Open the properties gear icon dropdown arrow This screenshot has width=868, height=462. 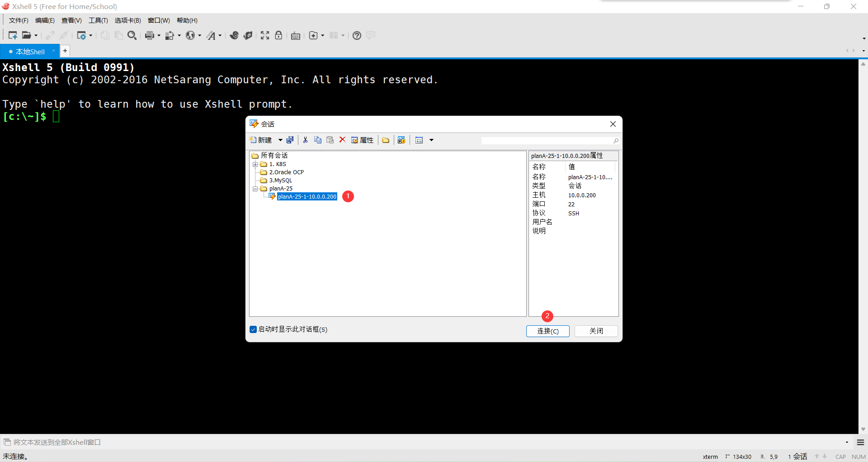coord(91,35)
